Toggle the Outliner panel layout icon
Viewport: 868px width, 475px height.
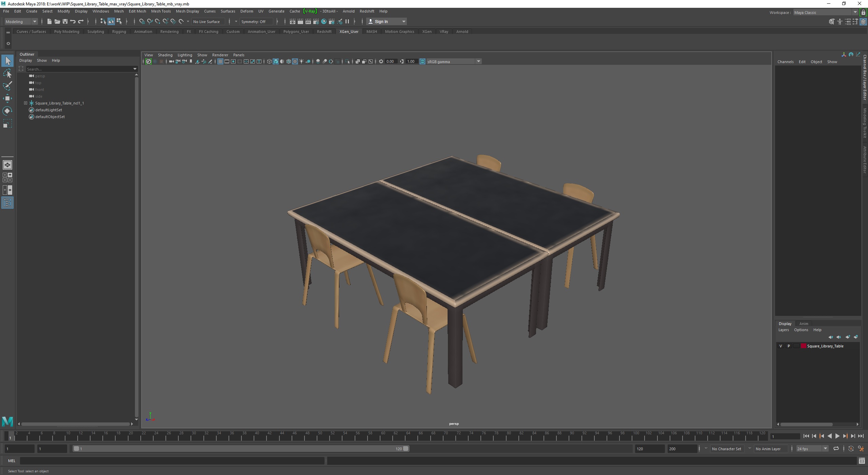click(x=7, y=203)
